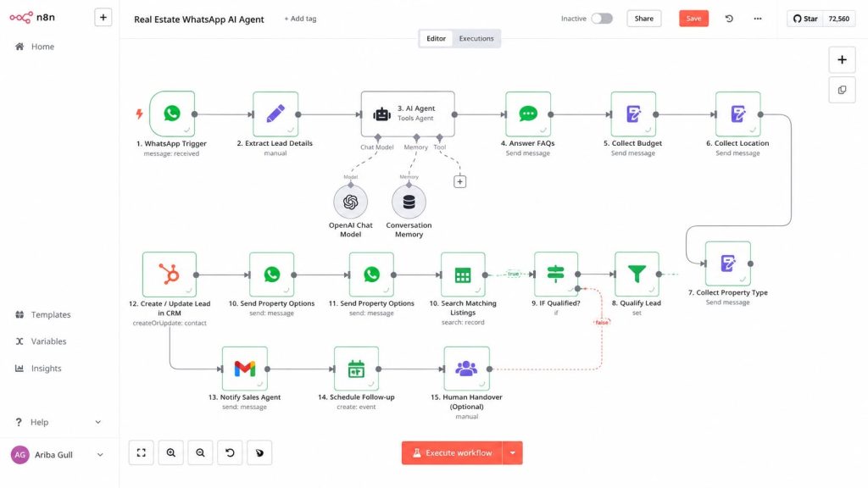Click the AG user avatar
This screenshot has height=488, width=868.
point(20,455)
